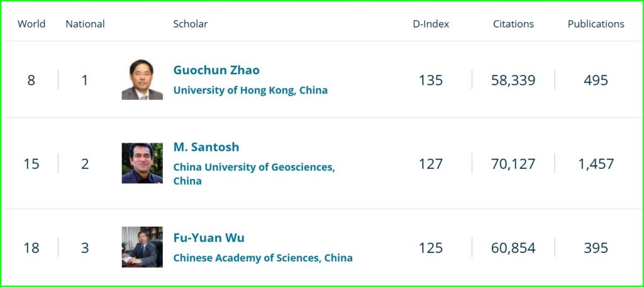Select the 58,339 citations value
This screenshot has width=644, height=287.
513,80
